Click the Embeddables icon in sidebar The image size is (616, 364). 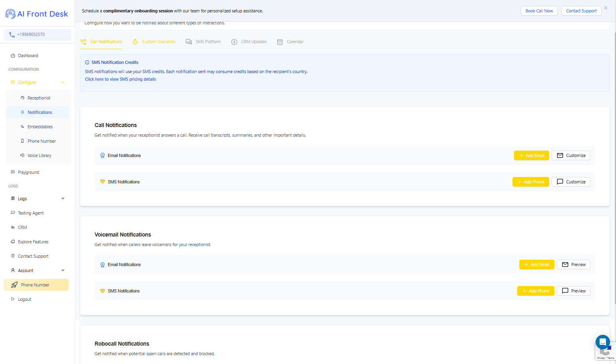[22, 127]
